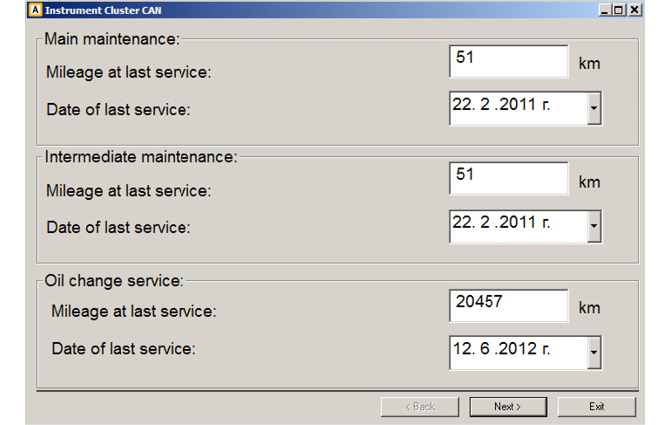Screen dimensions: 671x425
Task: Select day 12 in Oil change date
Action: point(461,349)
